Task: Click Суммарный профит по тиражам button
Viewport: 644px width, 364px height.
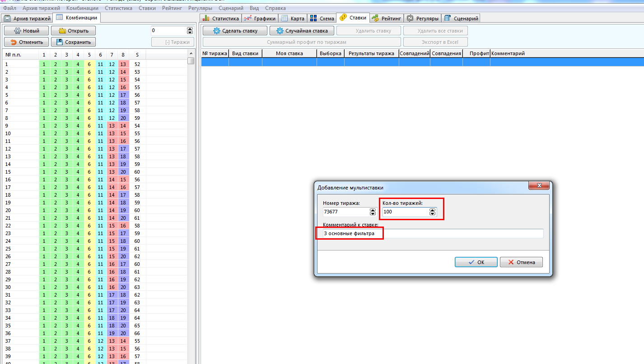Action: (x=302, y=42)
